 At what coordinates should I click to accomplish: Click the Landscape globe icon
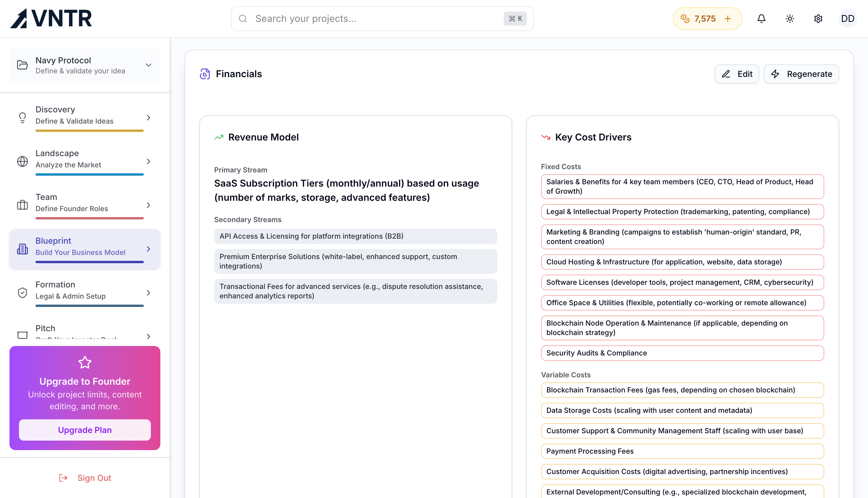[22, 161]
